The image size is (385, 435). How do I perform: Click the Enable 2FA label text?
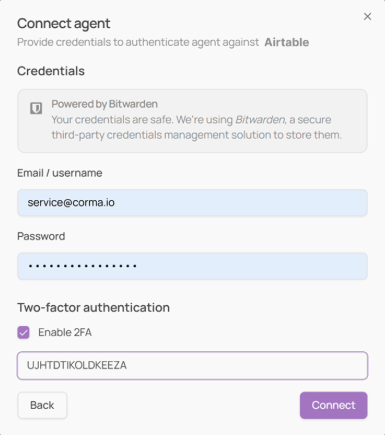coord(65,332)
